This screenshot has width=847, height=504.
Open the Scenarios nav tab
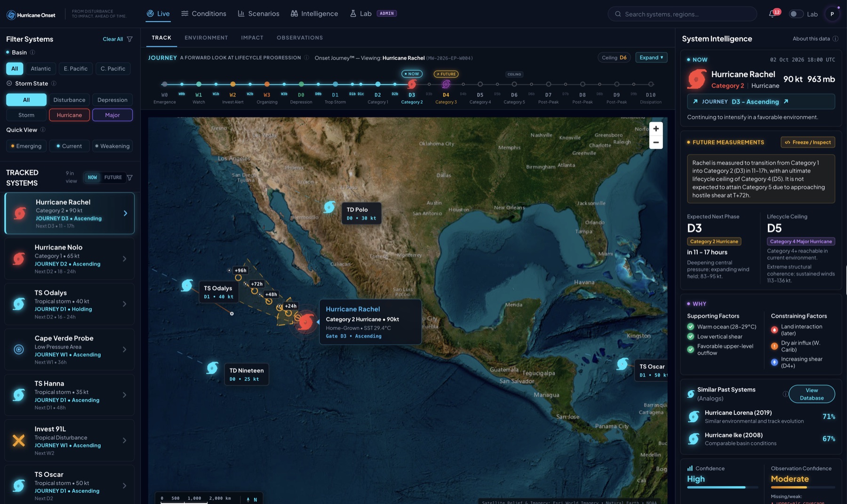[258, 14]
